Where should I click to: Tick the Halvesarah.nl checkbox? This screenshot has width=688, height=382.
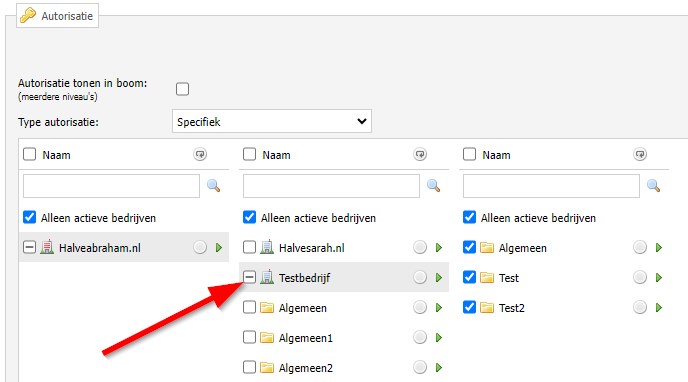pyautogui.click(x=249, y=247)
